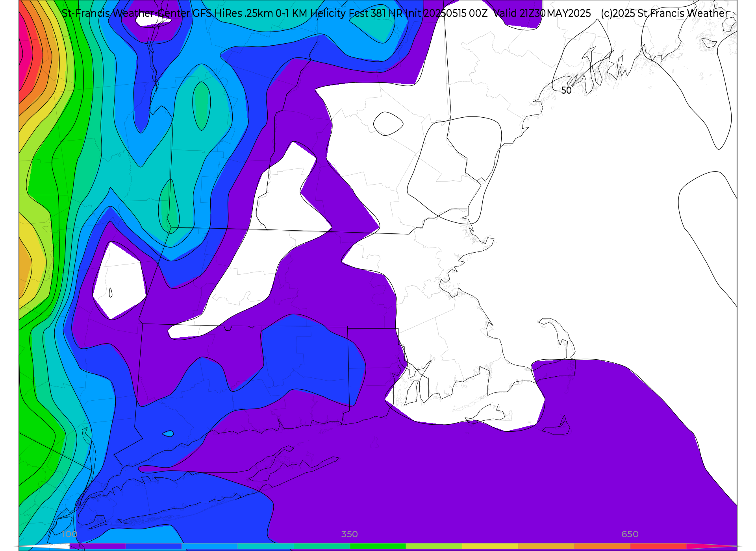Click the purple segment of the color bar
The width and height of the screenshot is (756, 551).
click(98, 546)
